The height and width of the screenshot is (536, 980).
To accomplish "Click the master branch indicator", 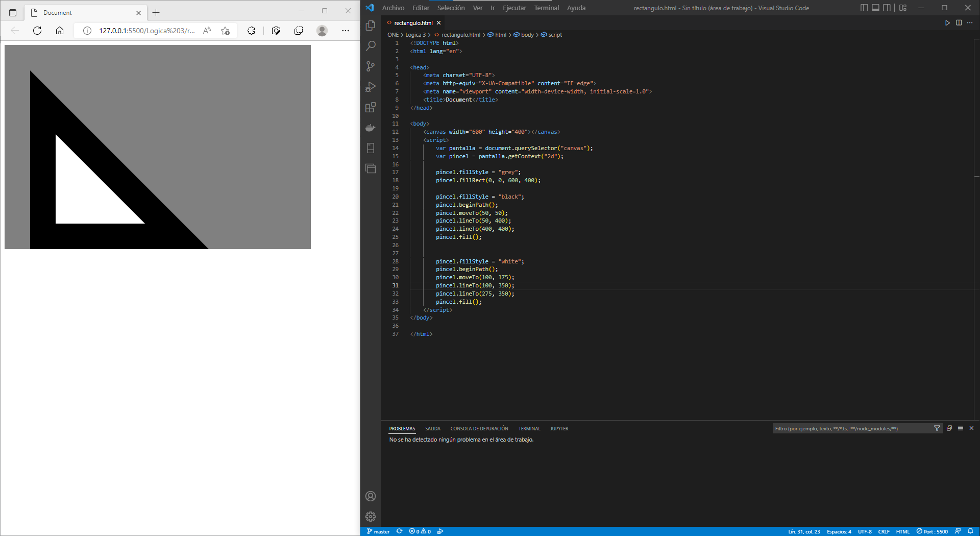I will pyautogui.click(x=378, y=531).
